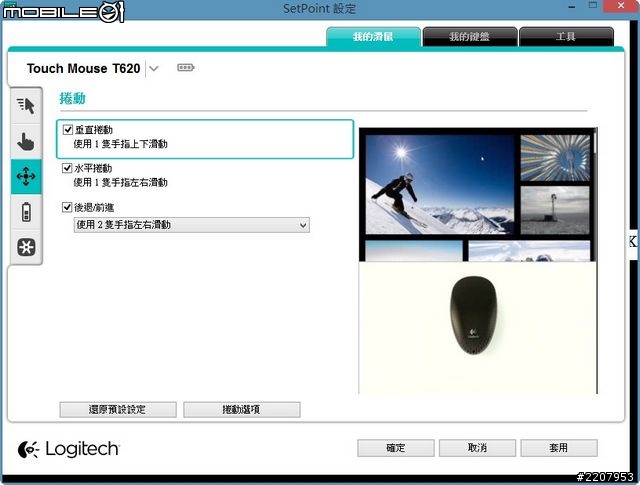Click the Touch Mouse T620 device name
The image size is (640, 485).
(83, 68)
